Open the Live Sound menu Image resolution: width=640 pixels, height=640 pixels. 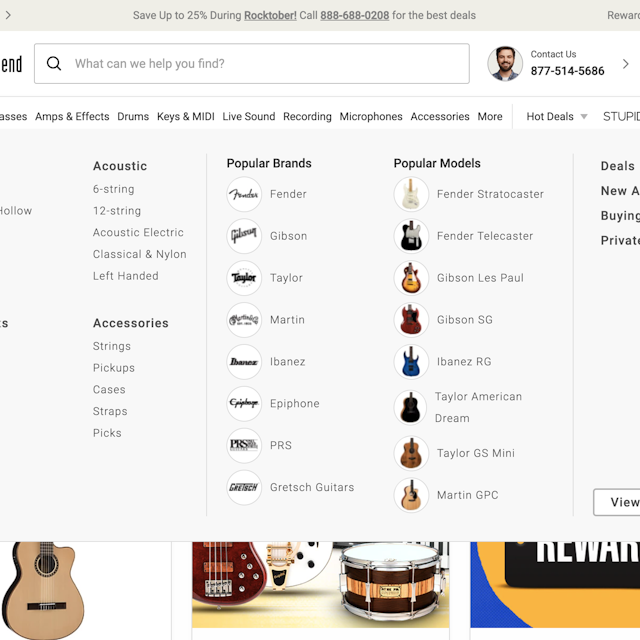click(x=249, y=116)
